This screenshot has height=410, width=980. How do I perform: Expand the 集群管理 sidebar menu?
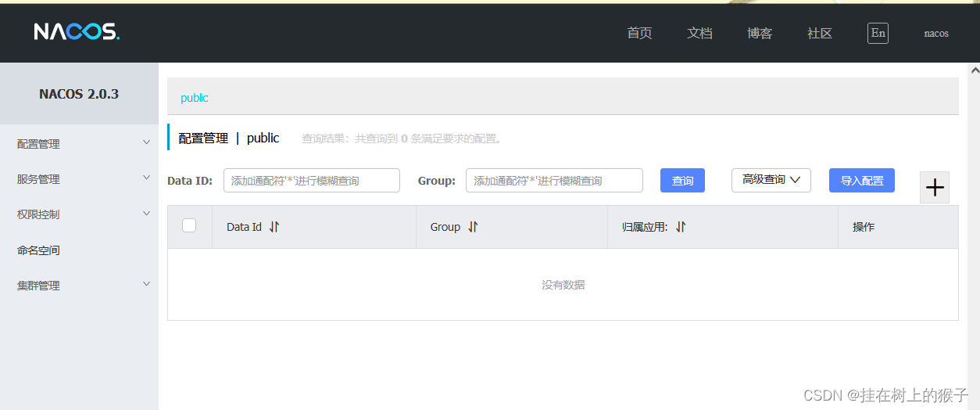pyautogui.click(x=79, y=286)
